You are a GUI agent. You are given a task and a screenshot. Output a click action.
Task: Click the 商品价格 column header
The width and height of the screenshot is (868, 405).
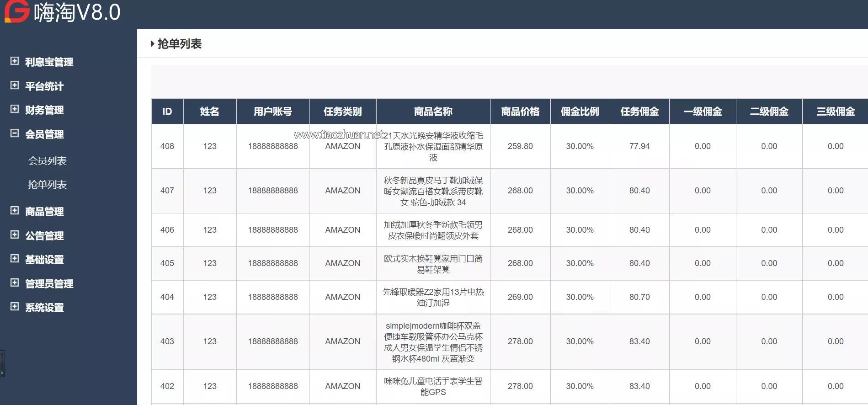coord(520,112)
